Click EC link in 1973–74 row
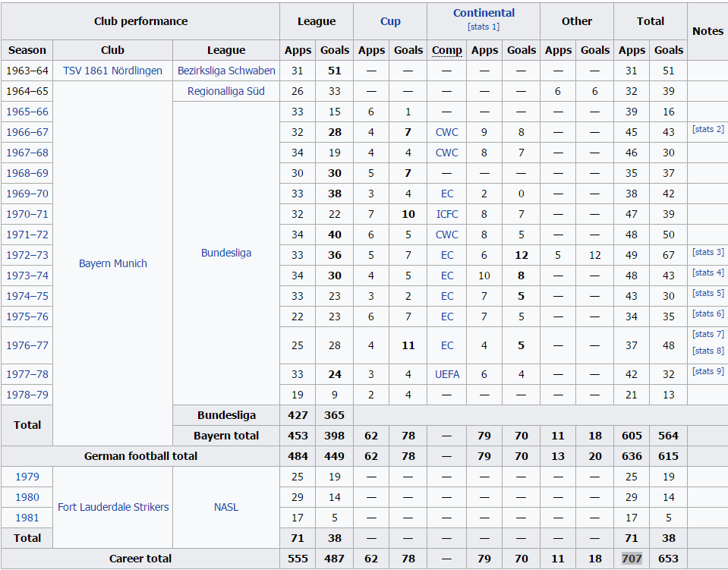 446,276
